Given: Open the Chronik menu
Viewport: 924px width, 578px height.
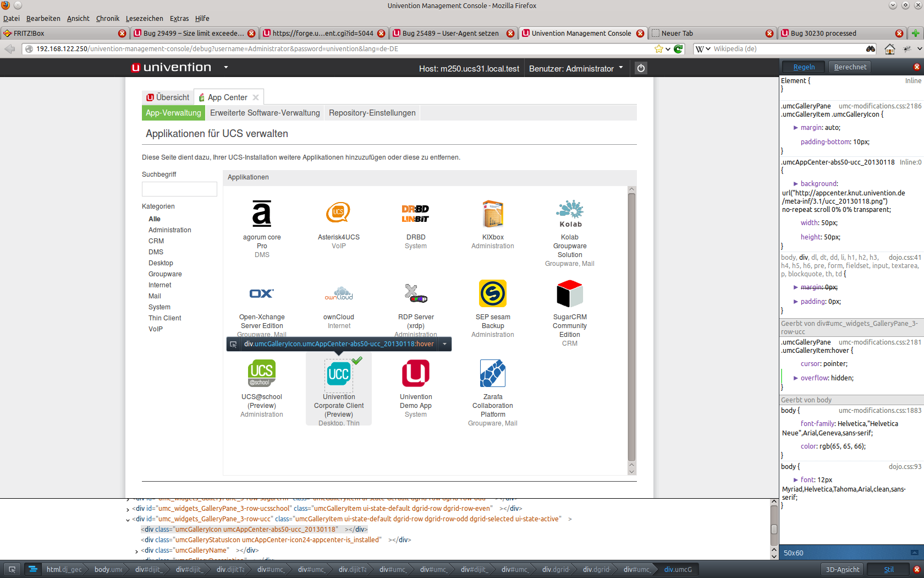Looking at the screenshot, I should [107, 18].
